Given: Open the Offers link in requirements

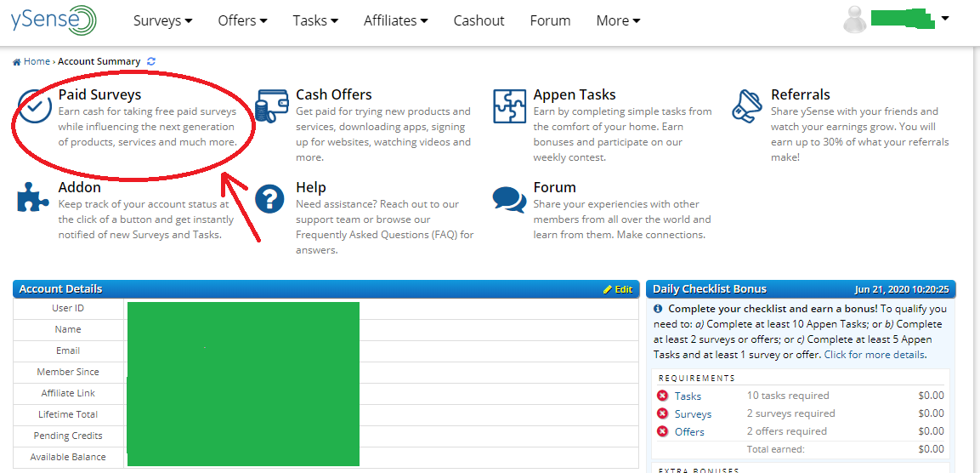Looking at the screenshot, I should [x=689, y=432].
